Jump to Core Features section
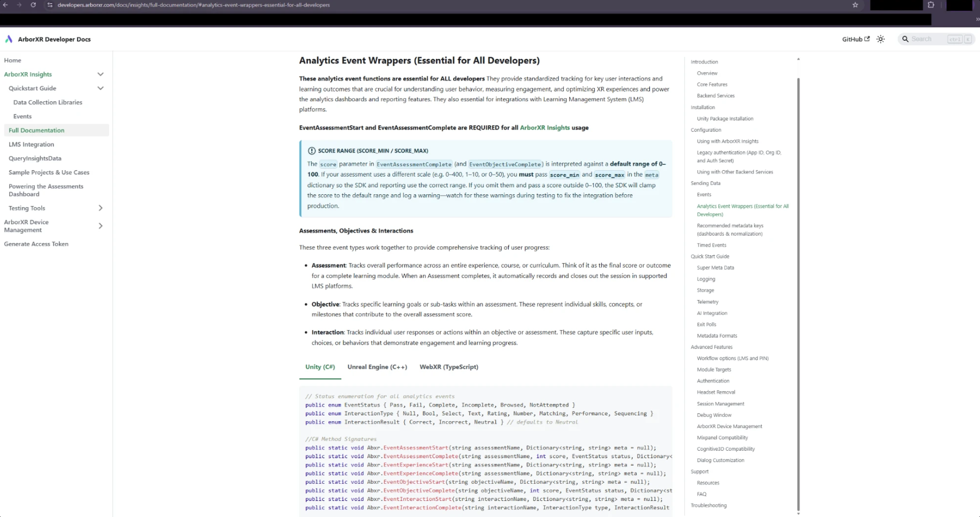 712,85
